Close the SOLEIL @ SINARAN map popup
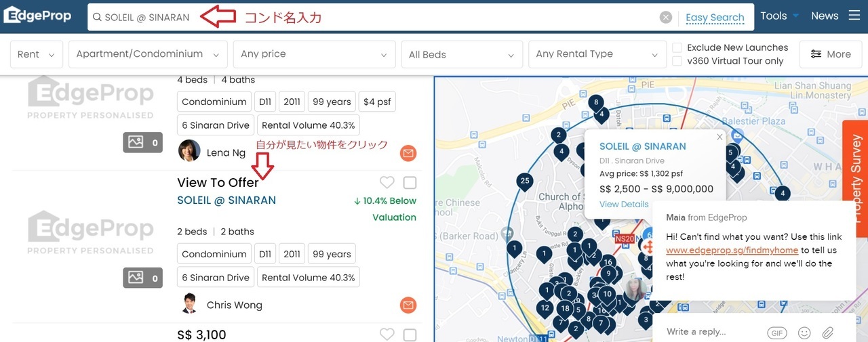 click(719, 136)
